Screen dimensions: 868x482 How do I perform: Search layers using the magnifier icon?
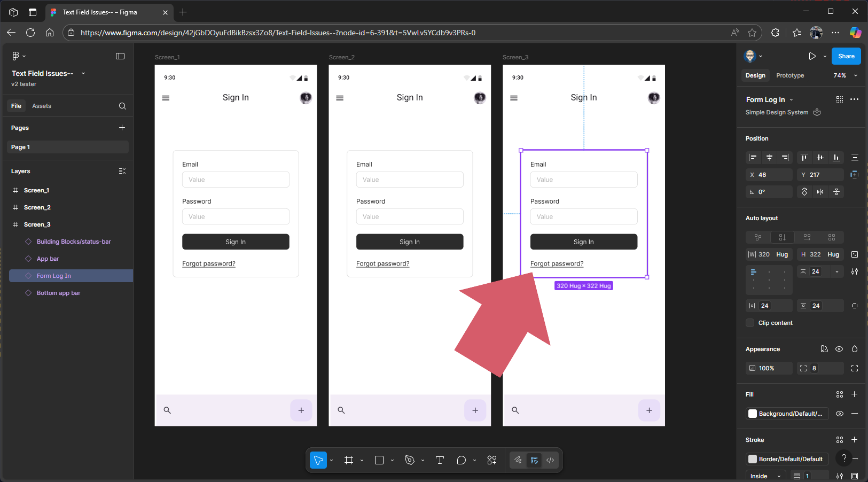coord(122,106)
